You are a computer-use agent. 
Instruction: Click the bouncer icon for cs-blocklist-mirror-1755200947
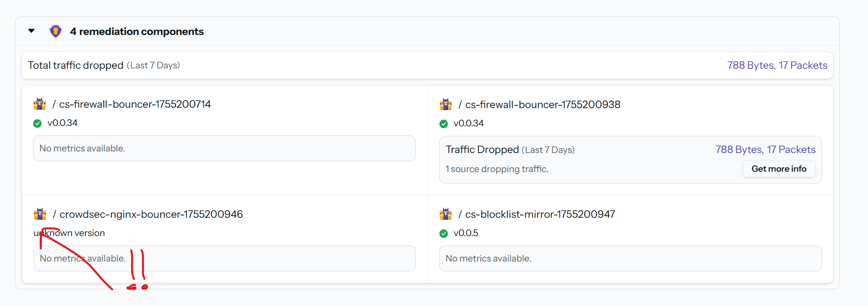(446, 214)
